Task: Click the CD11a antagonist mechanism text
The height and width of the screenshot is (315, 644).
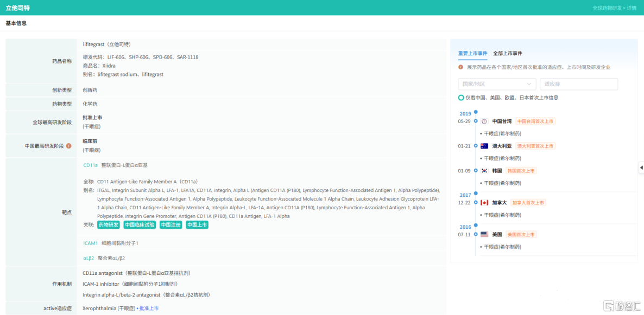Action: (136, 273)
